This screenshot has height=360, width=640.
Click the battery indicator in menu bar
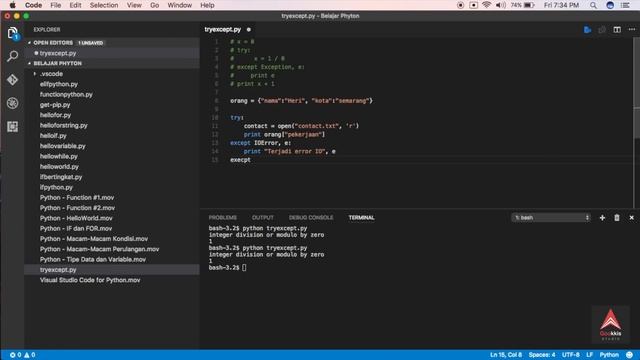tap(522, 5)
